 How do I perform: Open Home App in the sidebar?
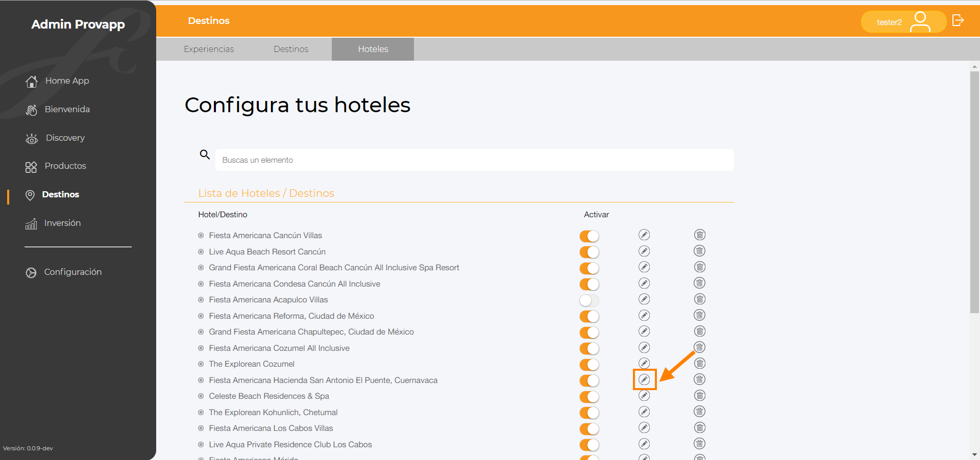[57, 81]
